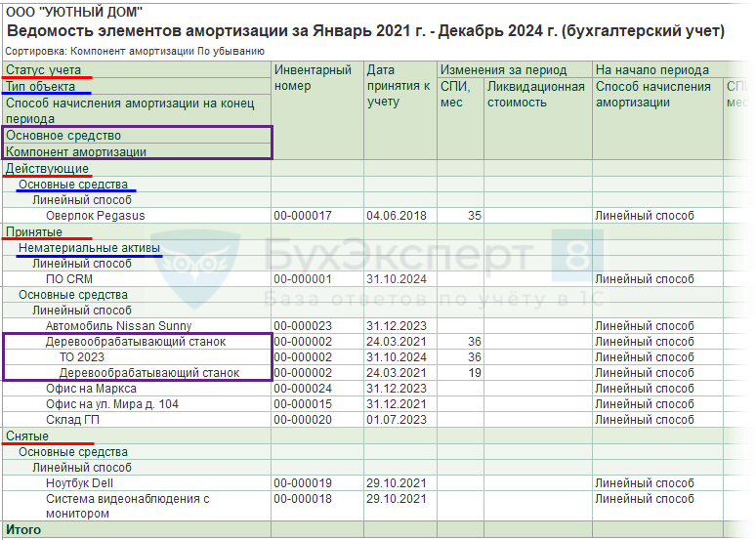756x540 pixels.
Task: Open the 'Склад ГП' row
Action: coord(137,420)
